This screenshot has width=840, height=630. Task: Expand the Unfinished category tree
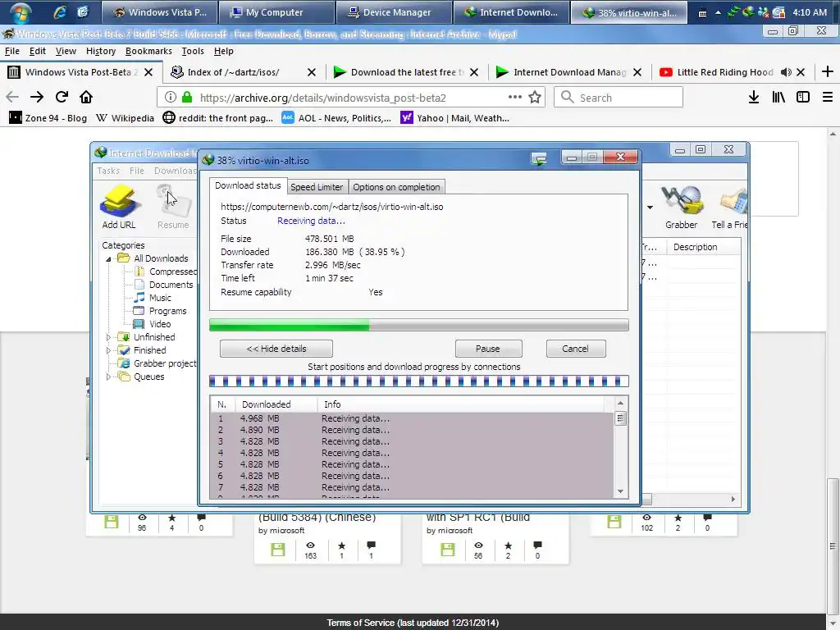[108, 337]
